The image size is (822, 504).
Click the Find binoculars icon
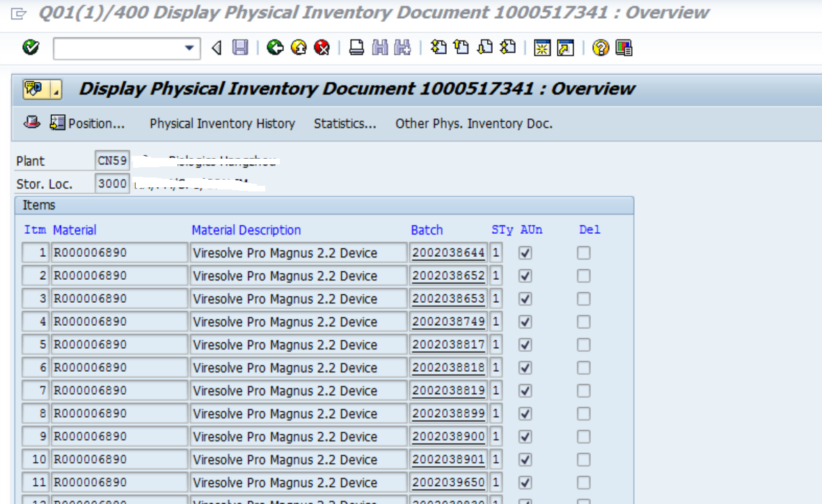click(379, 48)
